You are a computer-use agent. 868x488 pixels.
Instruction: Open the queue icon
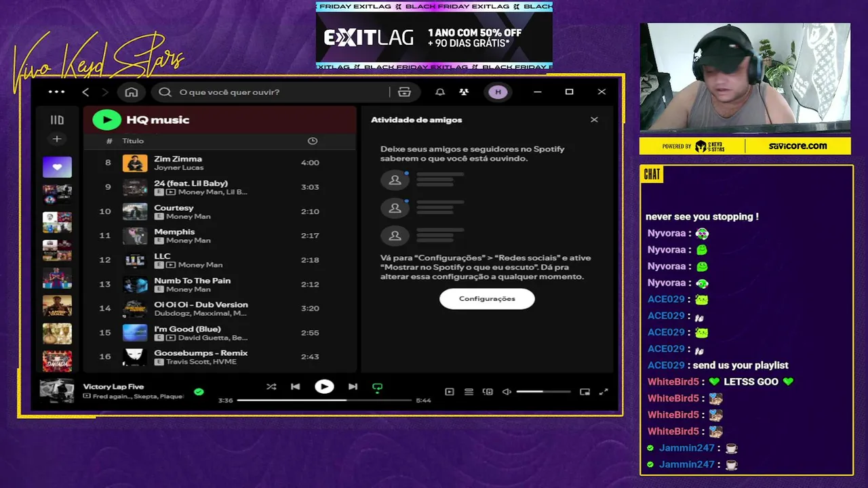click(x=469, y=392)
